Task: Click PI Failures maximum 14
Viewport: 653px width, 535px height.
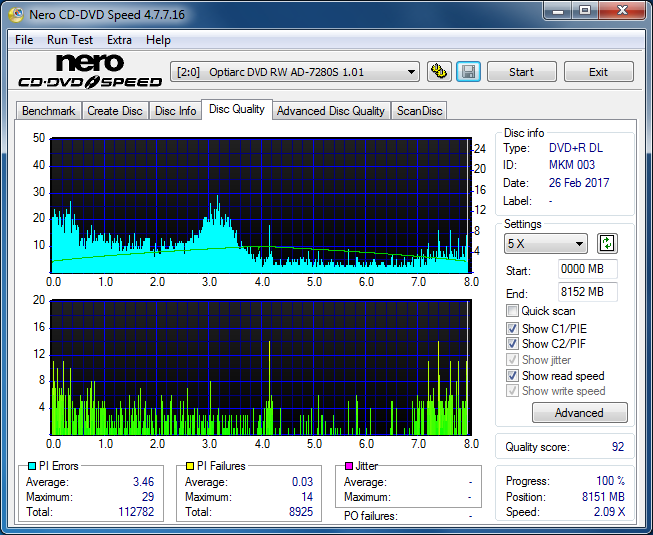Action: (x=307, y=497)
